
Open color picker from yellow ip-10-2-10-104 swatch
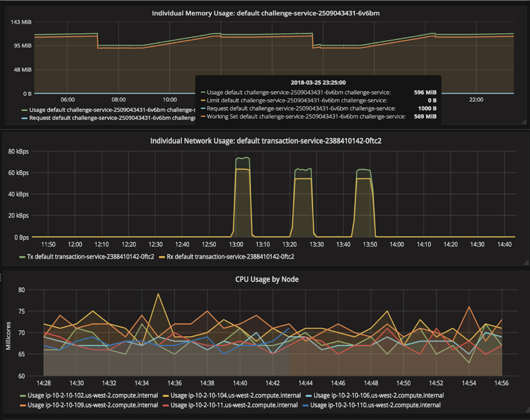pyautogui.click(x=166, y=396)
